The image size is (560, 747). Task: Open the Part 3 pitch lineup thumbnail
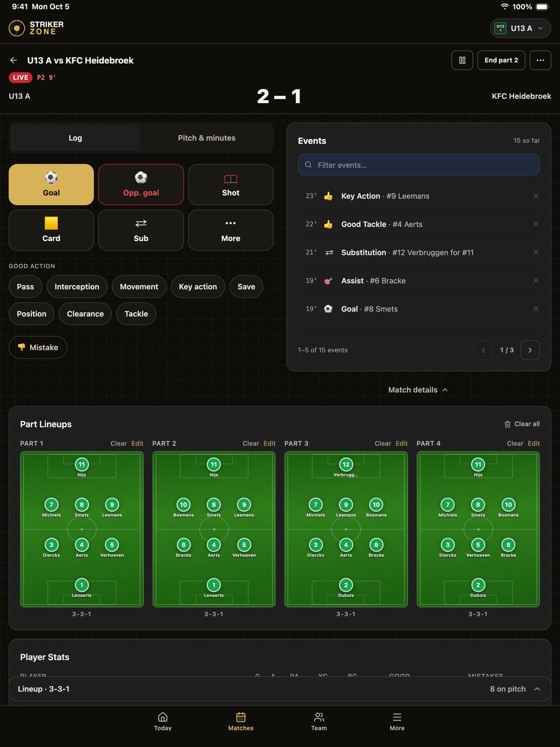(x=346, y=530)
